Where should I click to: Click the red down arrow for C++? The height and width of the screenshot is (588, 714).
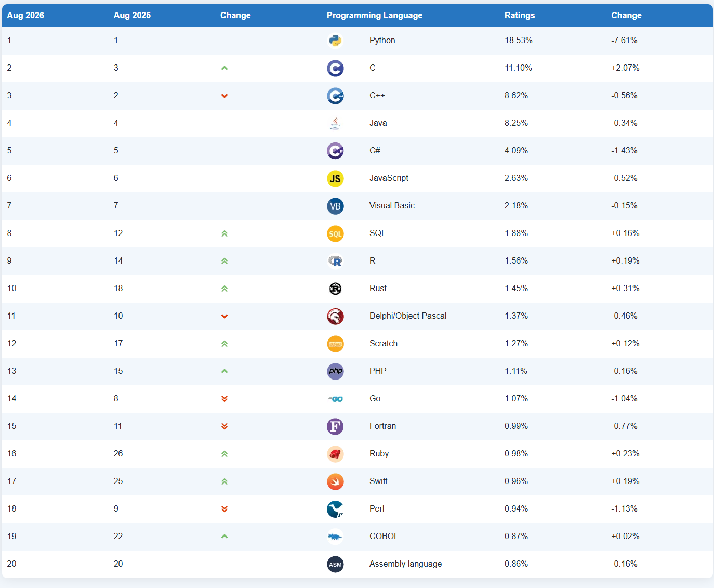224,96
